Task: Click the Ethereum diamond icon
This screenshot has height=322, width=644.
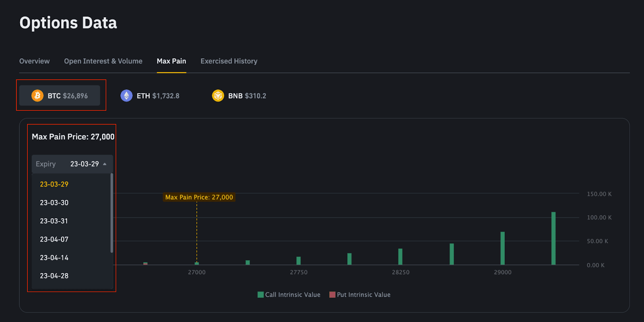Action: pyautogui.click(x=126, y=96)
